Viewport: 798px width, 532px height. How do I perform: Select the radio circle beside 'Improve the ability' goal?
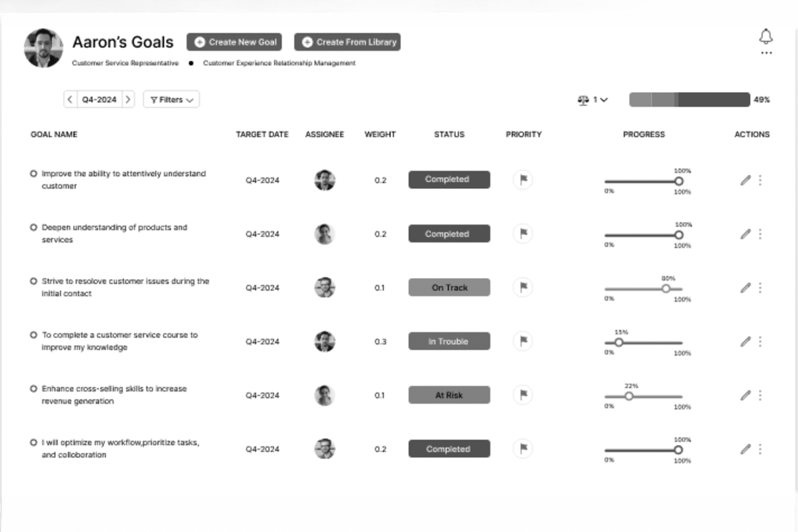(34, 174)
